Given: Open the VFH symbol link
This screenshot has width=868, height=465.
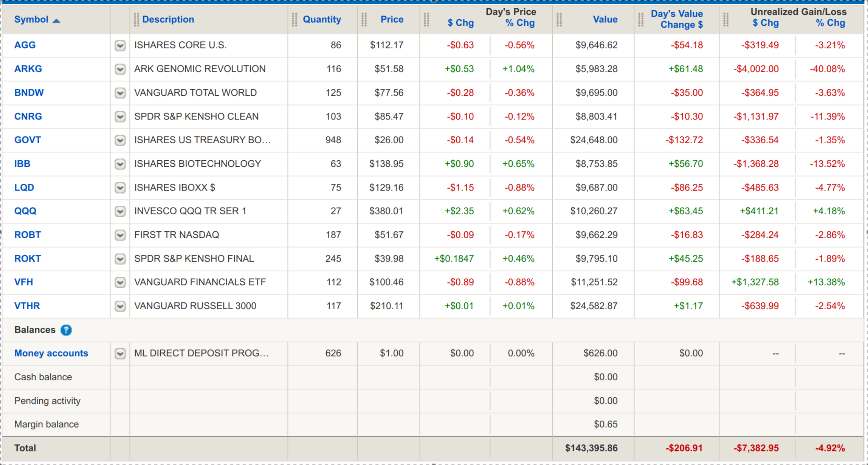Looking at the screenshot, I should click(x=23, y=282).
